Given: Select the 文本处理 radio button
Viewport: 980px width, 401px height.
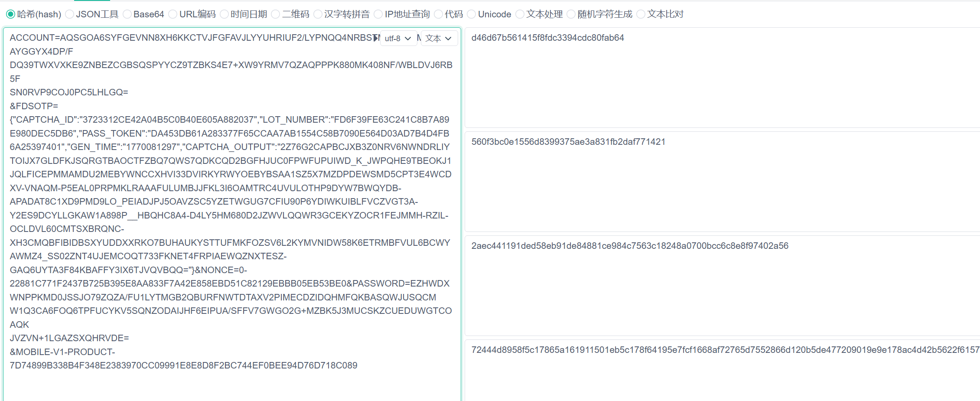Looking at the screenshot, I should tap(520, 14).
